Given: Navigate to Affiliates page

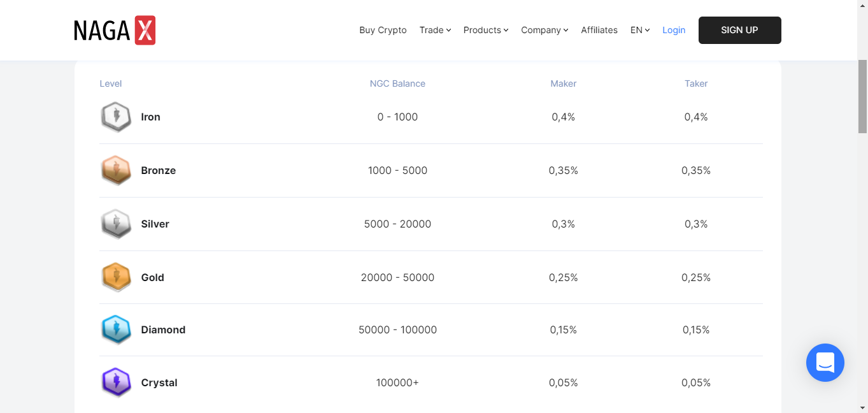Looking at the screenshot, I should [599, 30].
